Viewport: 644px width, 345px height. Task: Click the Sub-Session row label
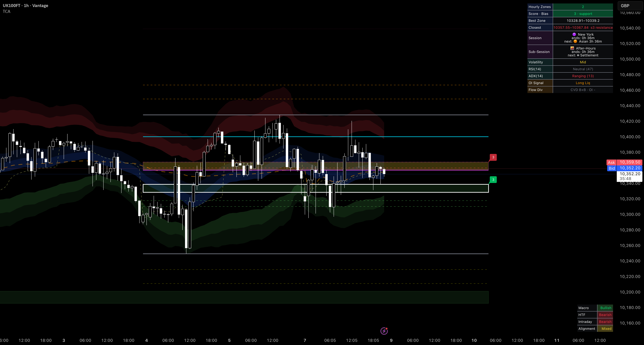point(540,52)
